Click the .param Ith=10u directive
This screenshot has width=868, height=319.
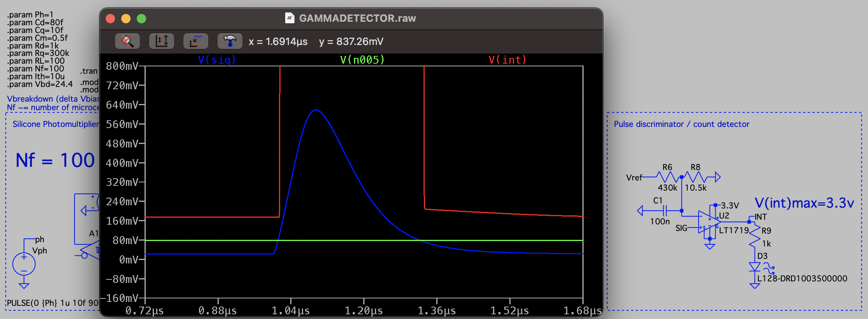coord(36,76)
